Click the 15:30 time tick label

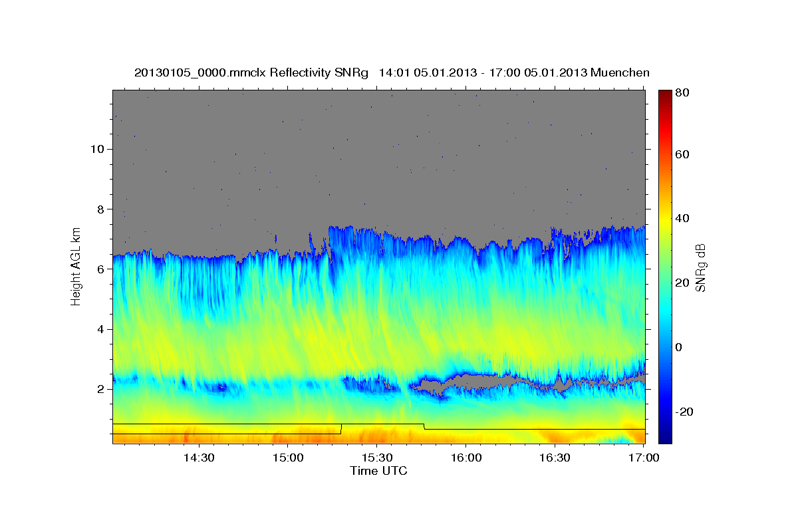(x=376, y=458)
